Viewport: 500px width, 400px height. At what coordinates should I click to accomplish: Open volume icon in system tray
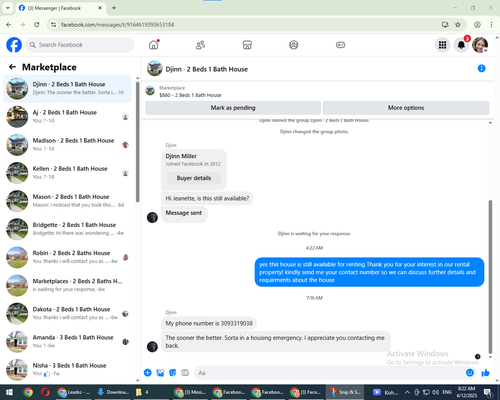pyautogui.click(x=436, y=392)
